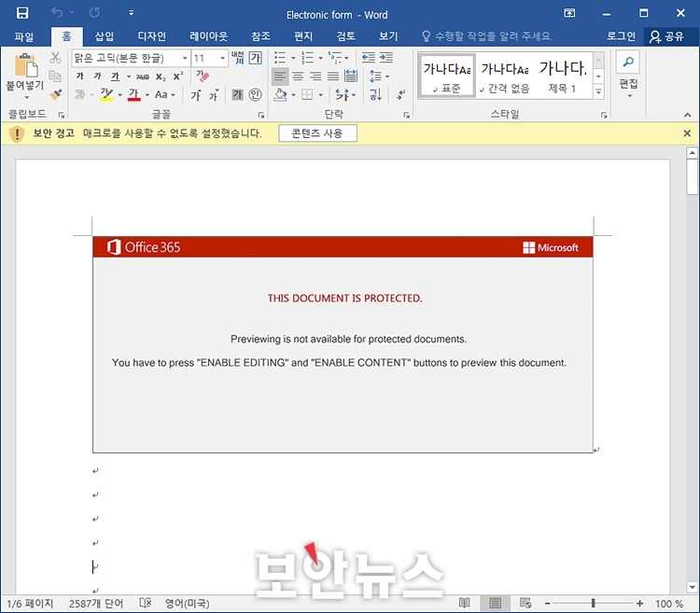Click the bullets list icon

[x=279, y=58]
